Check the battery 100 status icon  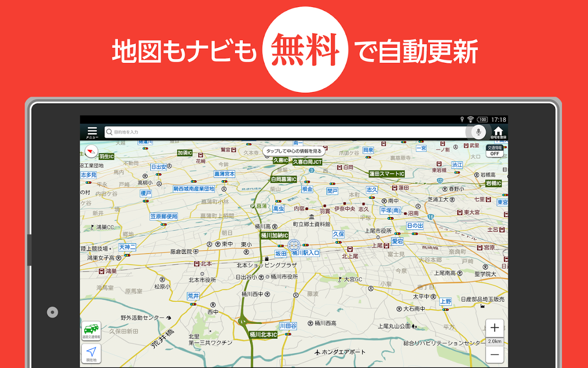pos(482,119)
